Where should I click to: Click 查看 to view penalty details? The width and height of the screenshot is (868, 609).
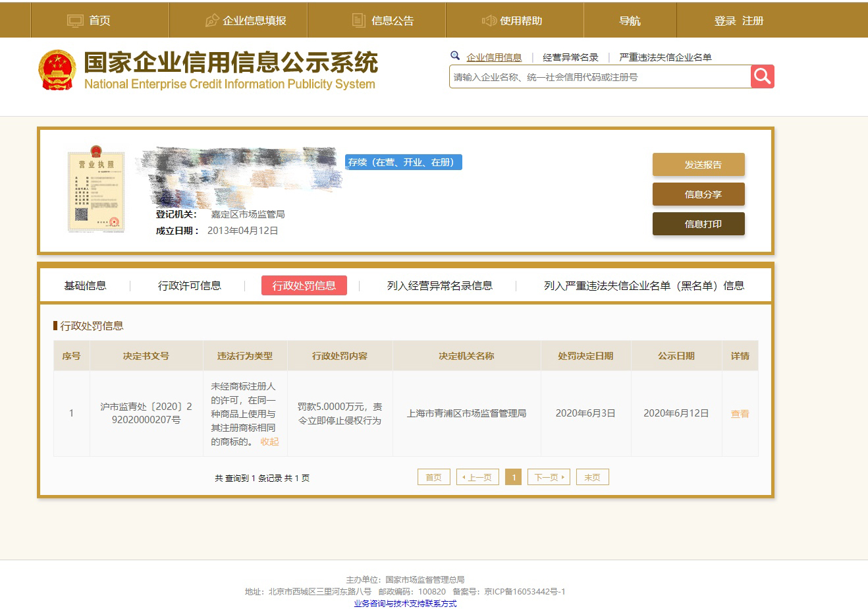(740, 414)
